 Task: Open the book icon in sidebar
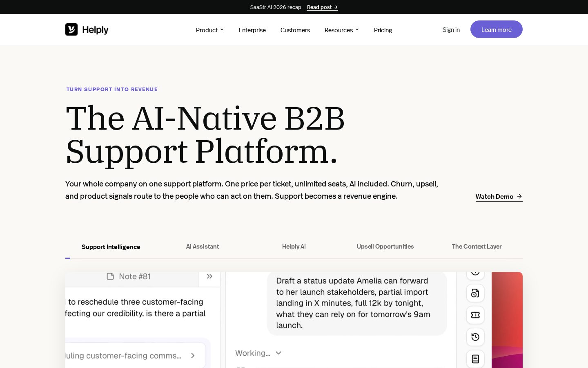[x=475, y=359]
